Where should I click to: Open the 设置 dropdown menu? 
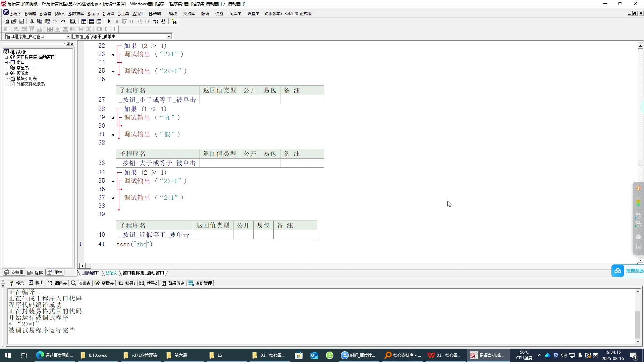click(253, 13)
